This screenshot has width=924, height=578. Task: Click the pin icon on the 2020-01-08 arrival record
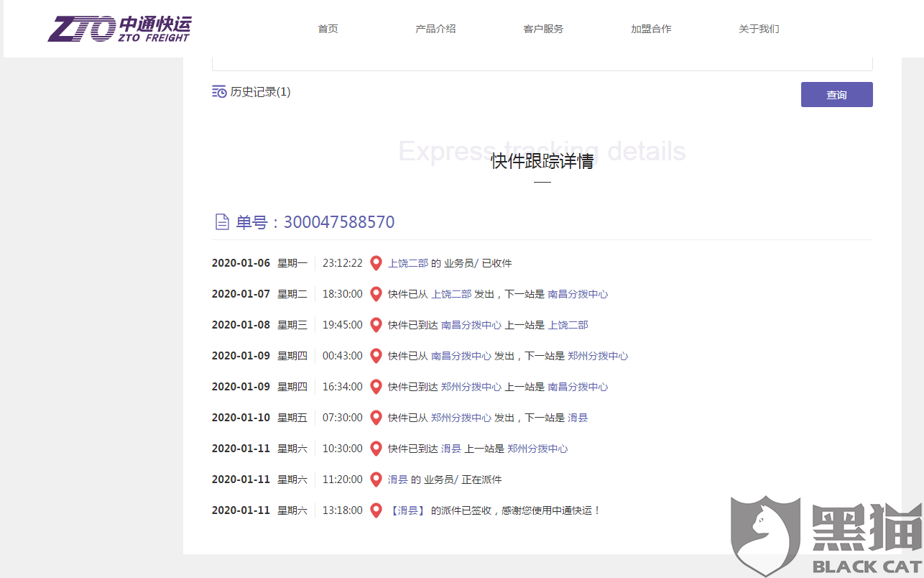tap(376, 324)
